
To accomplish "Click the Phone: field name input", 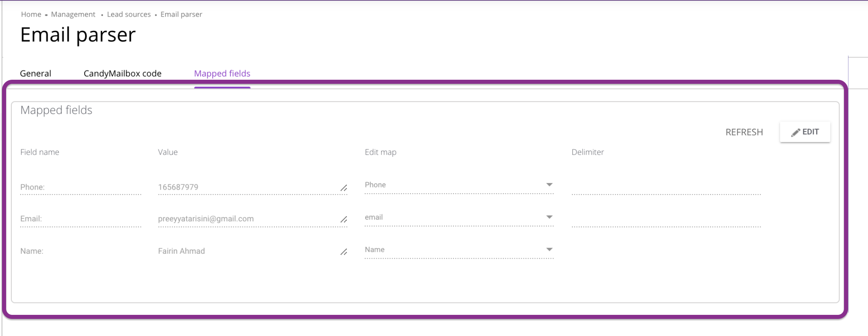I will pos(81,187).
